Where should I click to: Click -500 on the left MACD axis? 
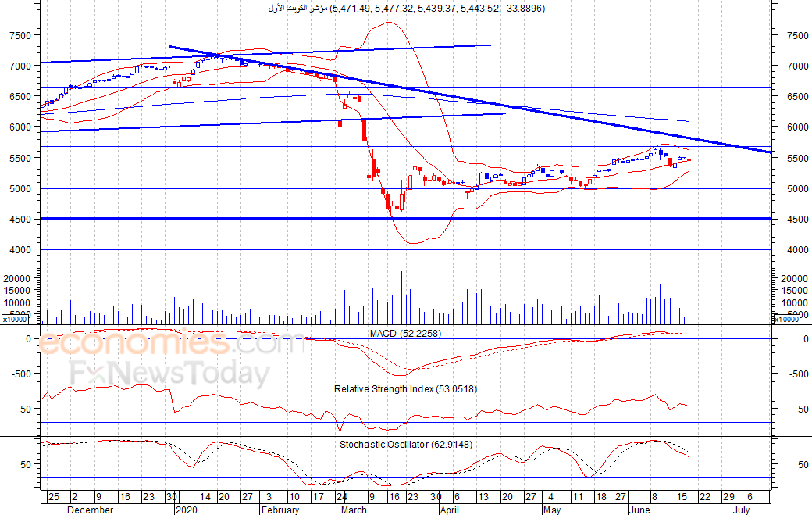[x=21, y=374]
